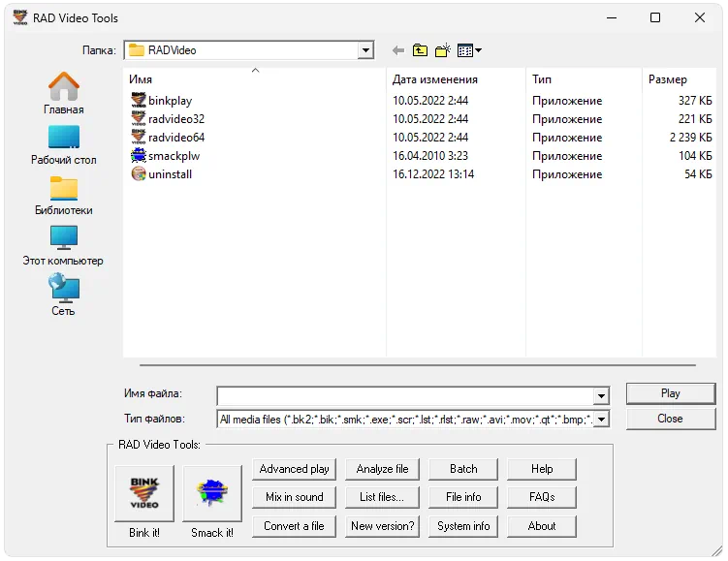Open the Этот компьютер sidebar icon
This screenshot has width=728, height=561.
pos(64,238)
